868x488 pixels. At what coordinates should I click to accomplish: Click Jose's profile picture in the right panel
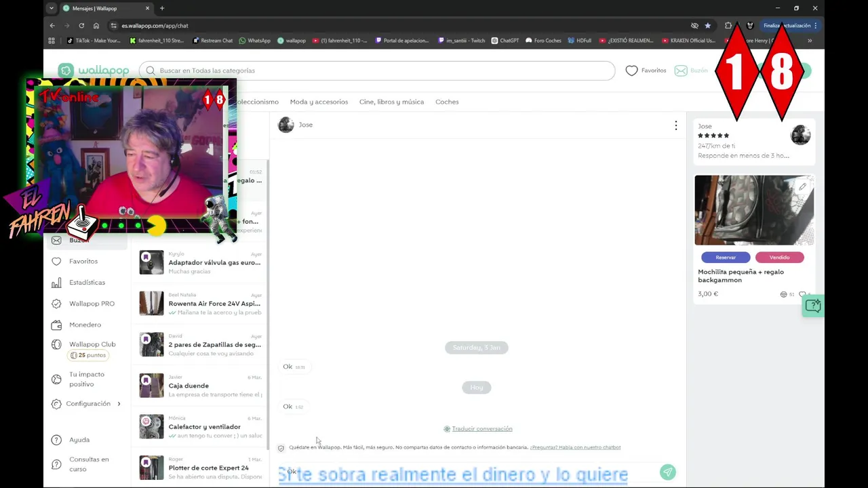click(x=800, y=134)
